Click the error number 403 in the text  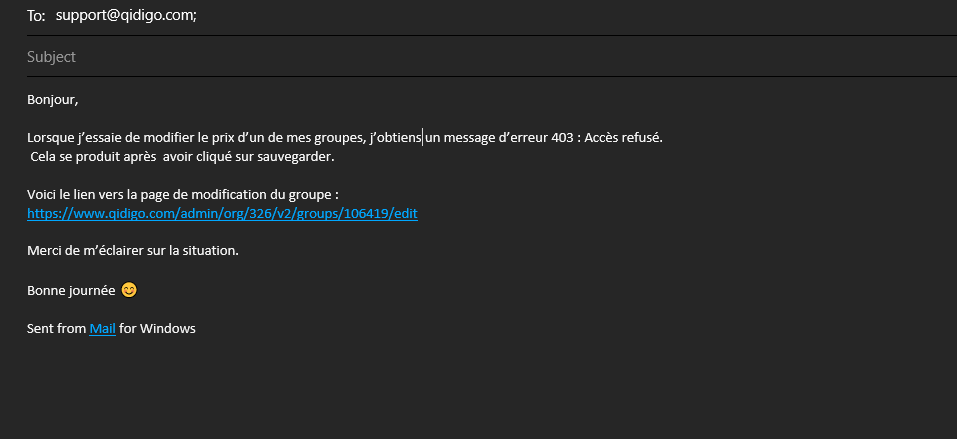562,138
